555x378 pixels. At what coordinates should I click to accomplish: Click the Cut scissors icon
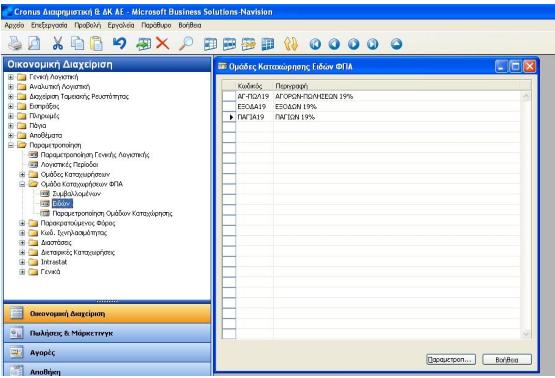click(x=57, y=44)
